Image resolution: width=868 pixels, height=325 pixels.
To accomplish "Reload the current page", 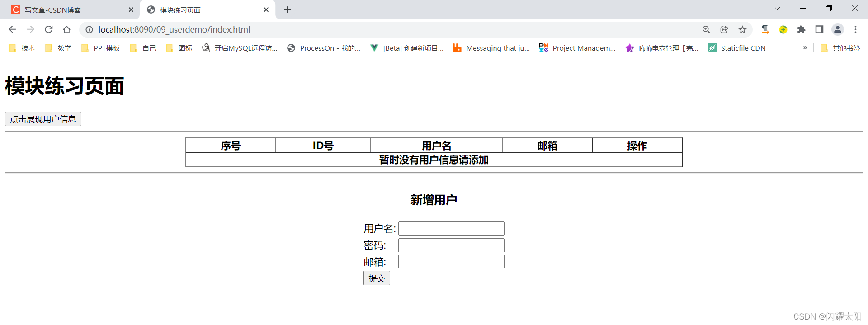I will pos(48,29).
